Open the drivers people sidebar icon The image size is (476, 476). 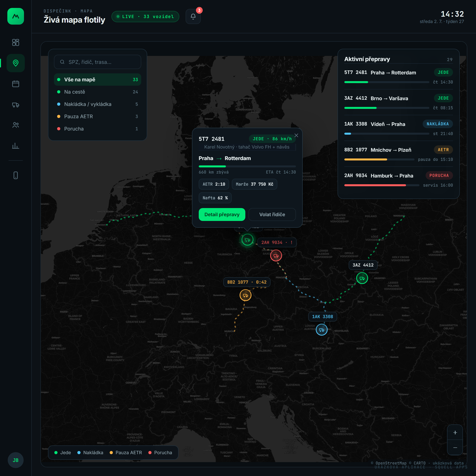click(x=15, y=125)
